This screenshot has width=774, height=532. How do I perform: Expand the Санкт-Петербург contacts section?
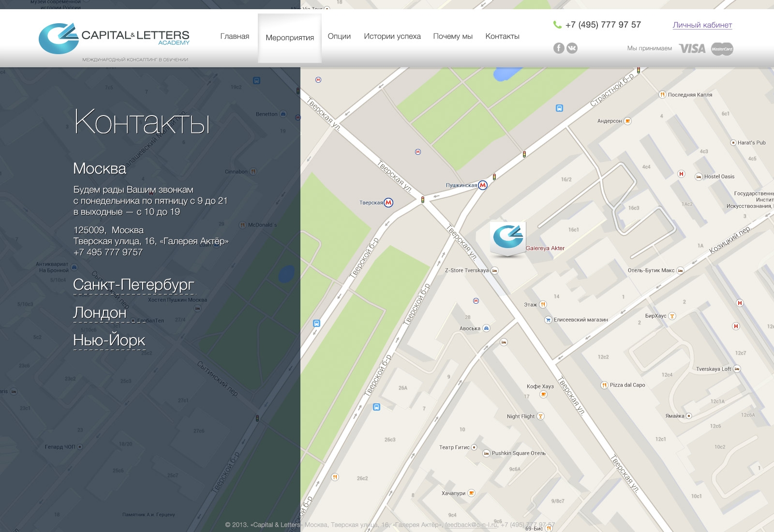pos(134,285)
